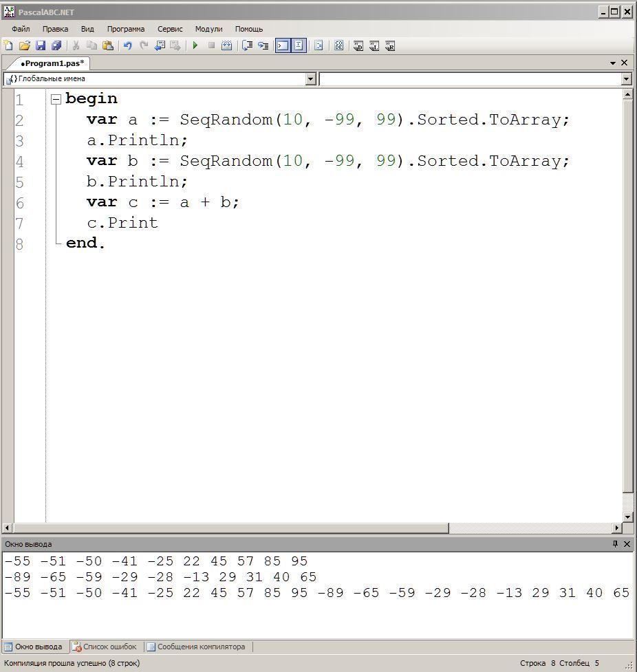This screenshot has width=637, height=672.
Task: Click the Step Into debug icon
Action: [x=263, y=45]
